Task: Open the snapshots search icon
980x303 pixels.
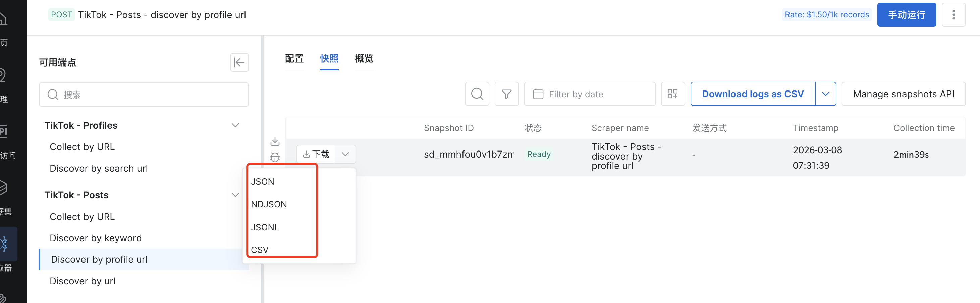Action: click(x=477, y=94)
